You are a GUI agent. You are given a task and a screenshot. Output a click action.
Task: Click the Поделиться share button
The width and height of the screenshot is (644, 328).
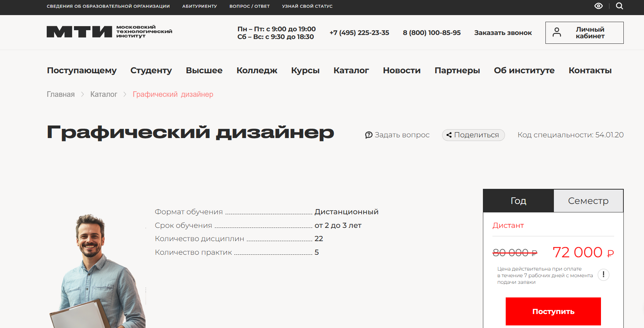point(473,135)
